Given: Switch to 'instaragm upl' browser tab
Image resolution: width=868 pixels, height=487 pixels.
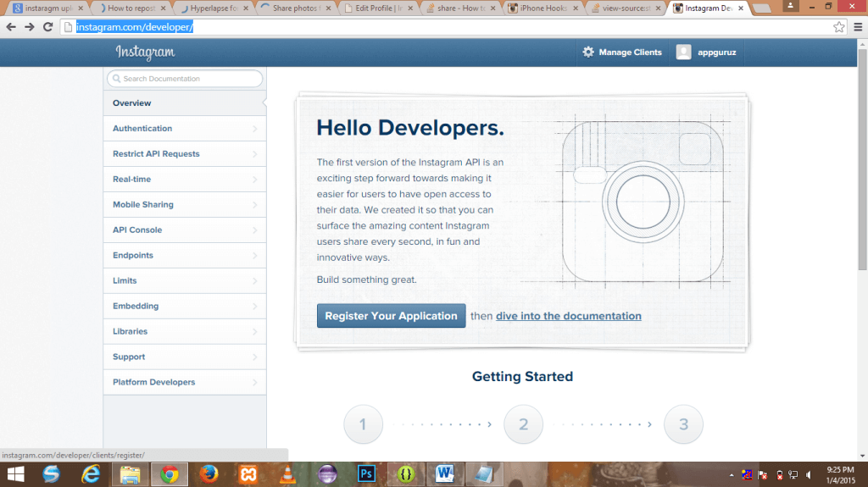Looking at the screenshot, I should click(x=48, y=8).
